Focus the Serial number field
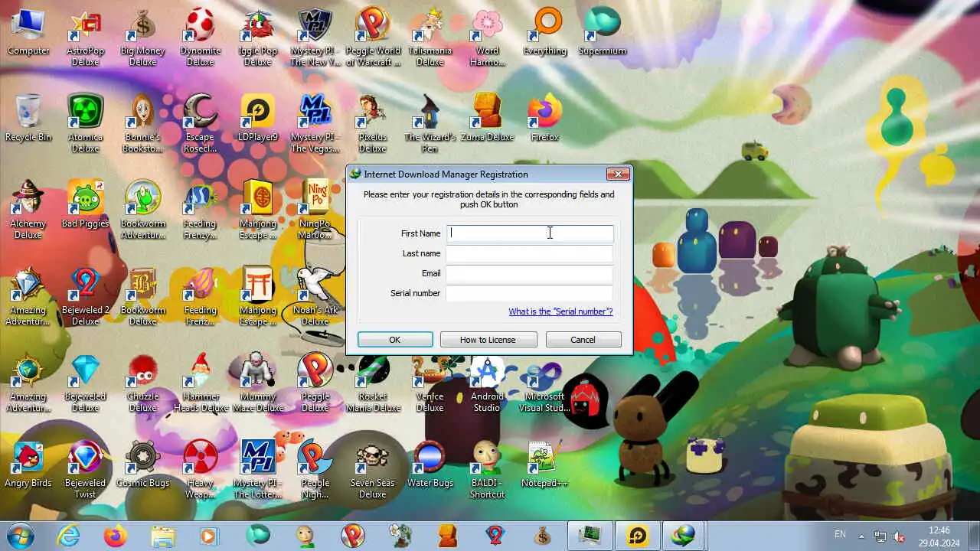The image size is (980, 551). [530, 293]
